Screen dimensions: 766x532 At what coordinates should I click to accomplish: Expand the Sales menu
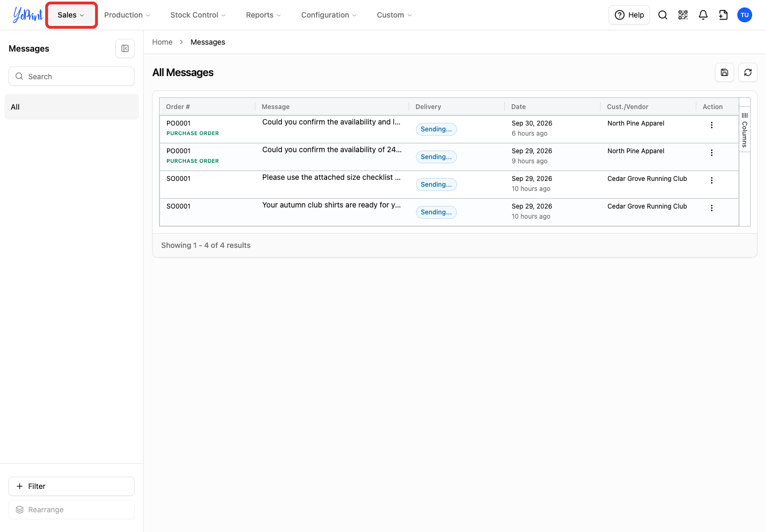[71, 15]
